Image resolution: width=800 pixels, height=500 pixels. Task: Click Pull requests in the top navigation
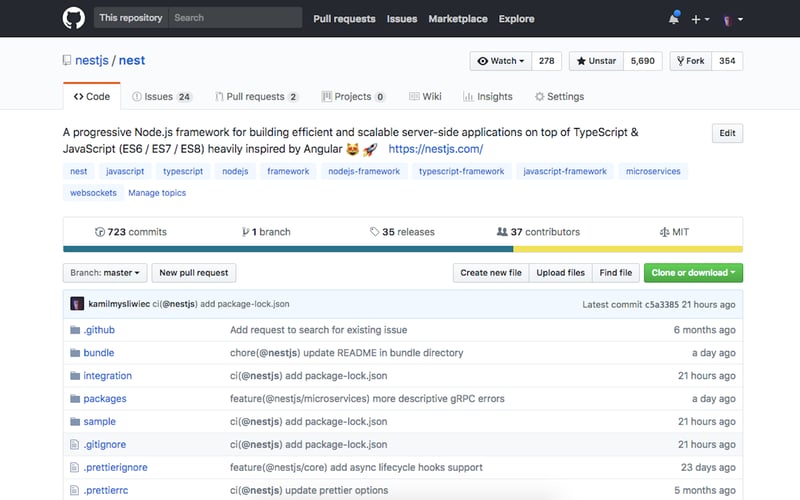pos(344,19)
